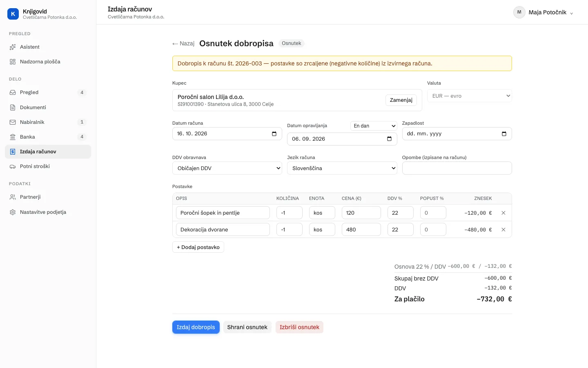Click the Dokumenti file icon
The width and height of the screenshot is (588, 368).
pos(13,108)
